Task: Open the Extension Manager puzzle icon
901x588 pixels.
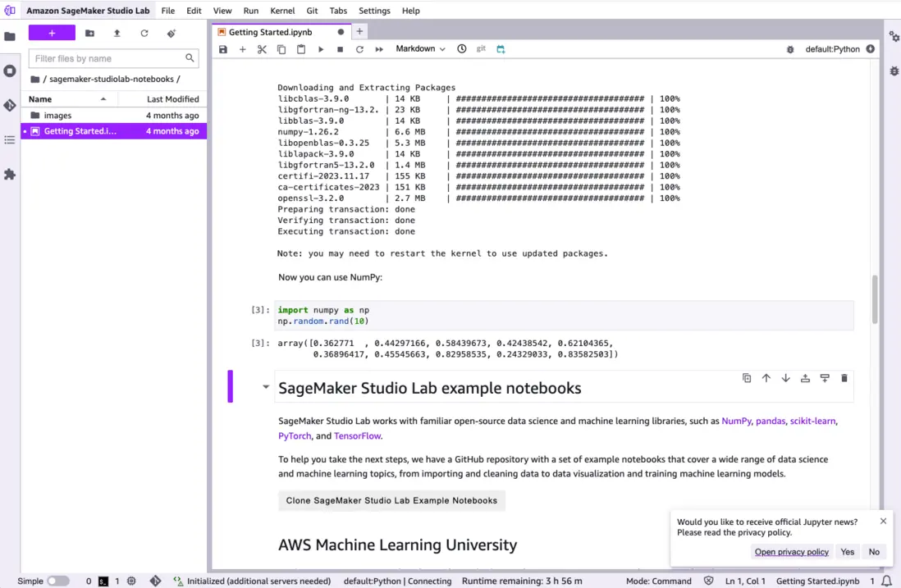Action: point(10,175)
